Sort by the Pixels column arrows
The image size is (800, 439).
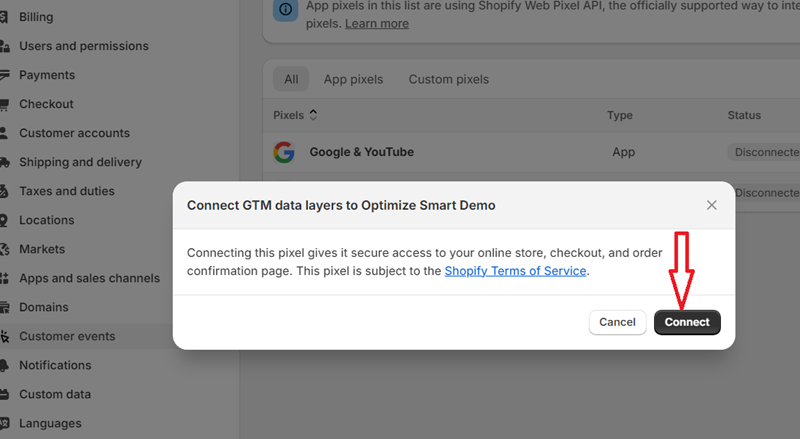click(x=313, y=115)
